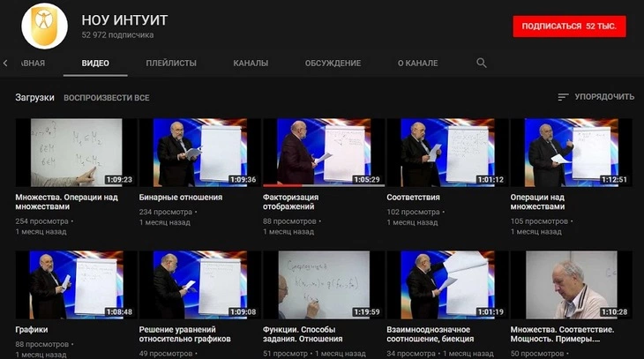Click the 102 просмотра view count
Screen dimensions: 644x359
click(413, 212)
